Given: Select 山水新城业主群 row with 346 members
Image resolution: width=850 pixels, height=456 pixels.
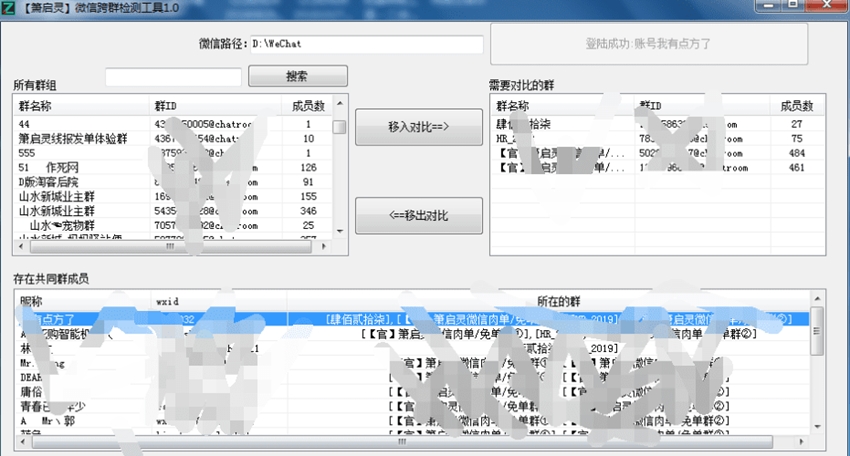Looking at the screenshot, I should 173,211.
